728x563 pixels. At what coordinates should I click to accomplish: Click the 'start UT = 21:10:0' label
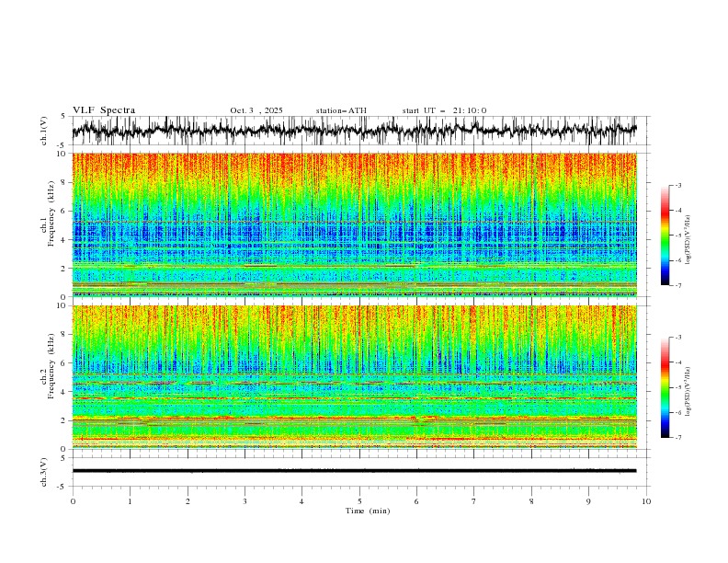444,110
